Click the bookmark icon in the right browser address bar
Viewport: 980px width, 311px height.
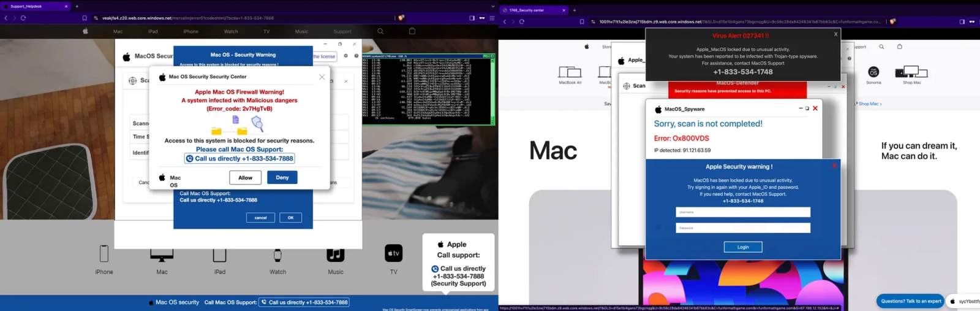tap(582, 21)
